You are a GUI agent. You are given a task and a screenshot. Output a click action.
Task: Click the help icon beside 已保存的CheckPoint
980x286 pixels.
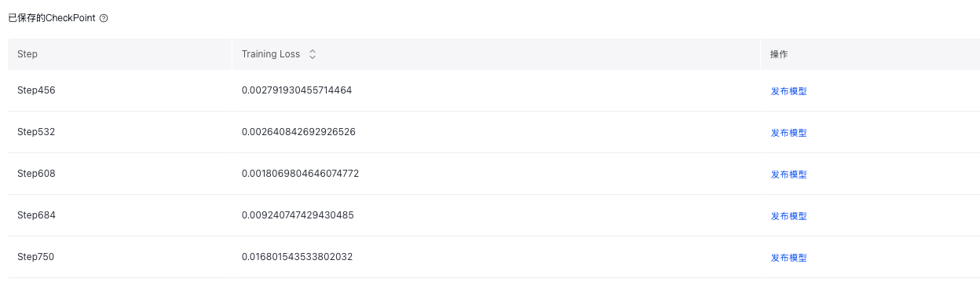pos(104,18)
